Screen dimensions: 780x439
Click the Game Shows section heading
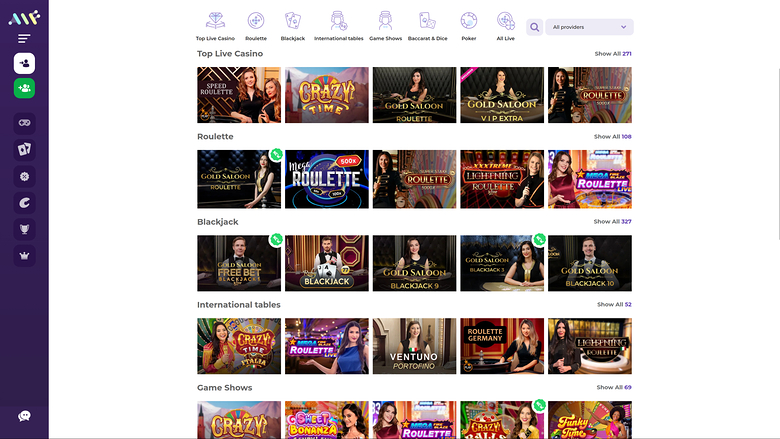(x=224, y=388)
